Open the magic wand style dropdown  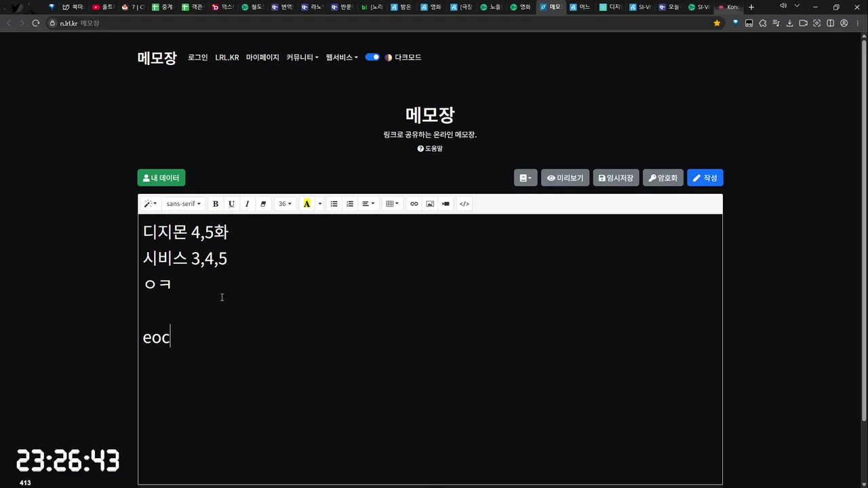pyautogui.click(x=150, y=204)
